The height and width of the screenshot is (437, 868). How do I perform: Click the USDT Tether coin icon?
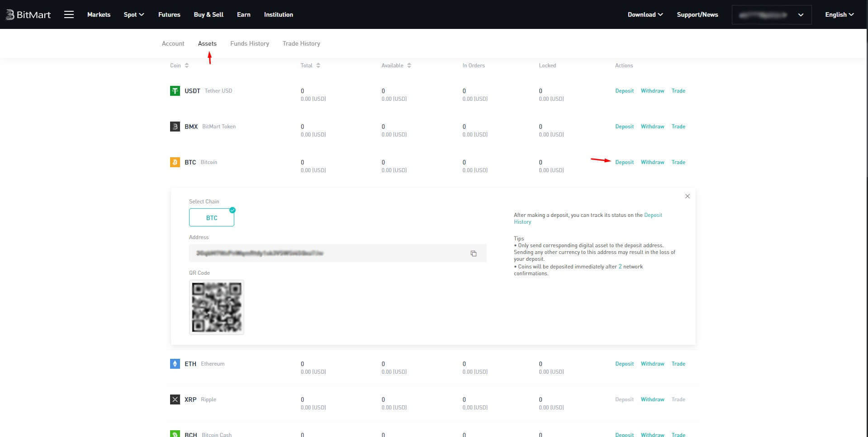175,91
